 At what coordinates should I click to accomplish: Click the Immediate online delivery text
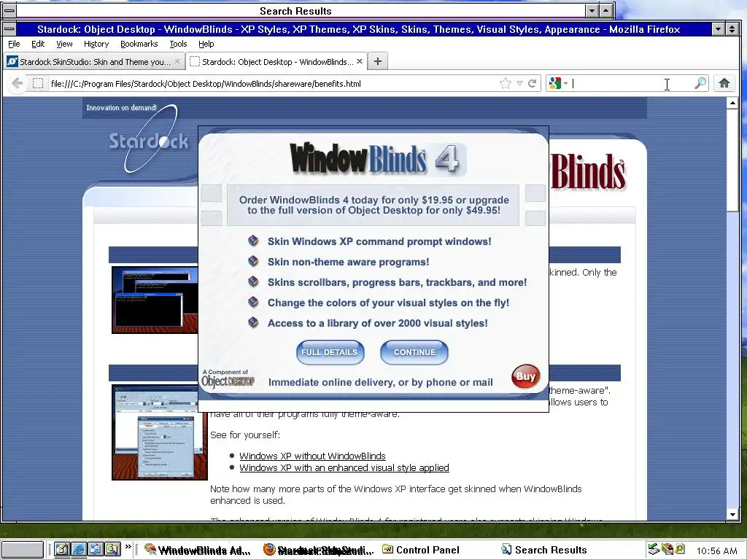click(380, 382)
